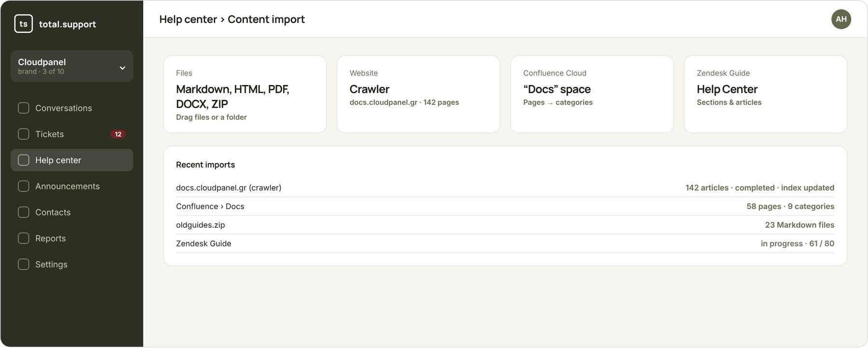This screenshot has width=868, height=348.
Task: Click the oldguides.zip import row
Action: (x=505, y=225)
